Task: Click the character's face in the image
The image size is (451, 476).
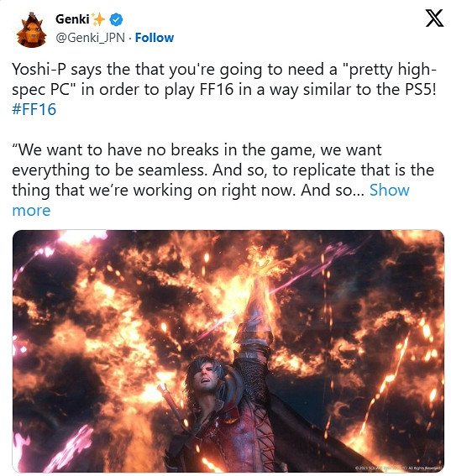Action: pyautogui.click(x=204, y=379)
